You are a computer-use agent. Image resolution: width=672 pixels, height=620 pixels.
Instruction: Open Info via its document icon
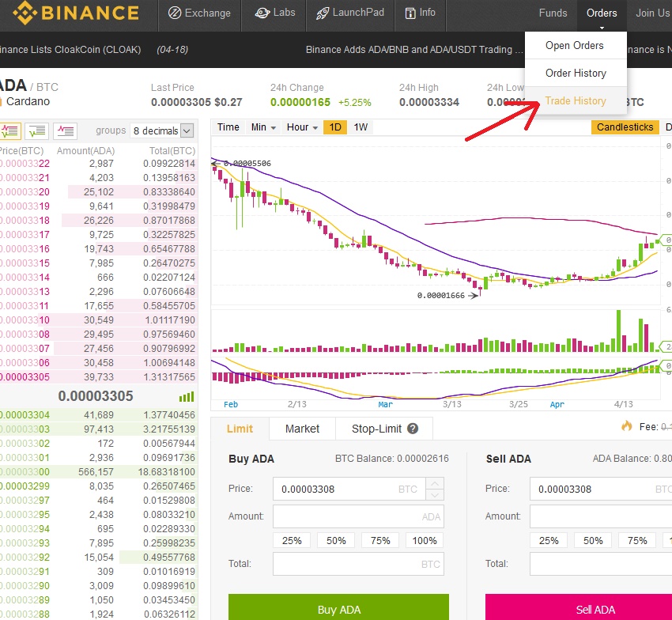(x=410, y=13)
